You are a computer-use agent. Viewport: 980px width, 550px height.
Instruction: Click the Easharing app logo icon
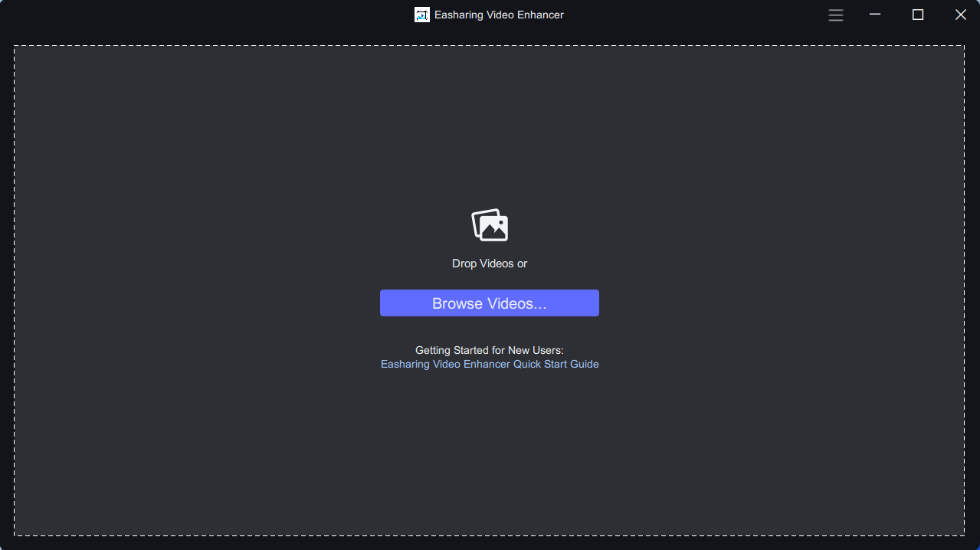point(422,15)
